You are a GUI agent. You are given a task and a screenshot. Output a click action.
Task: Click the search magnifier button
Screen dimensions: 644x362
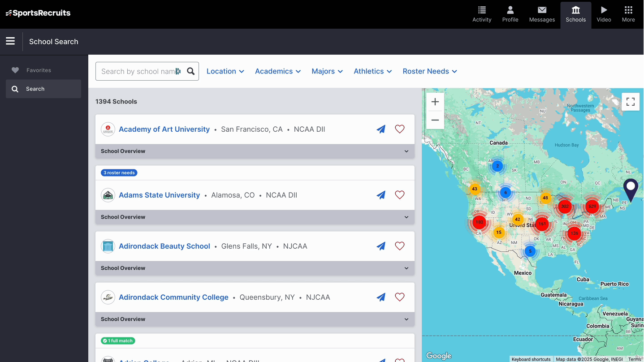(x=191, y=71)
